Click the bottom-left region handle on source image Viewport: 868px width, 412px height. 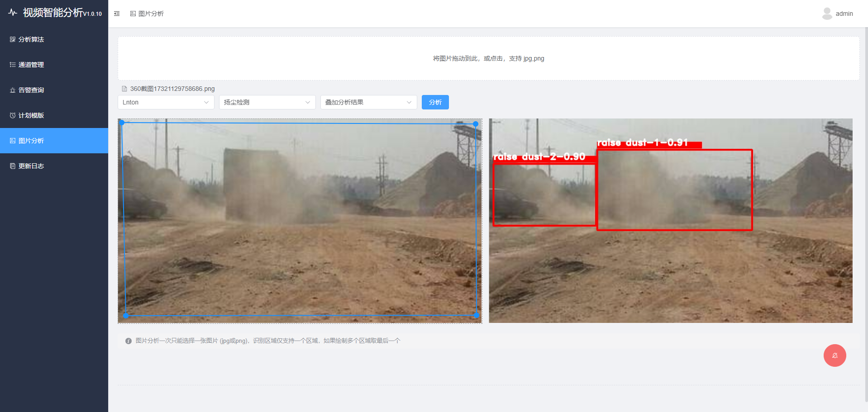coord(126,316)
